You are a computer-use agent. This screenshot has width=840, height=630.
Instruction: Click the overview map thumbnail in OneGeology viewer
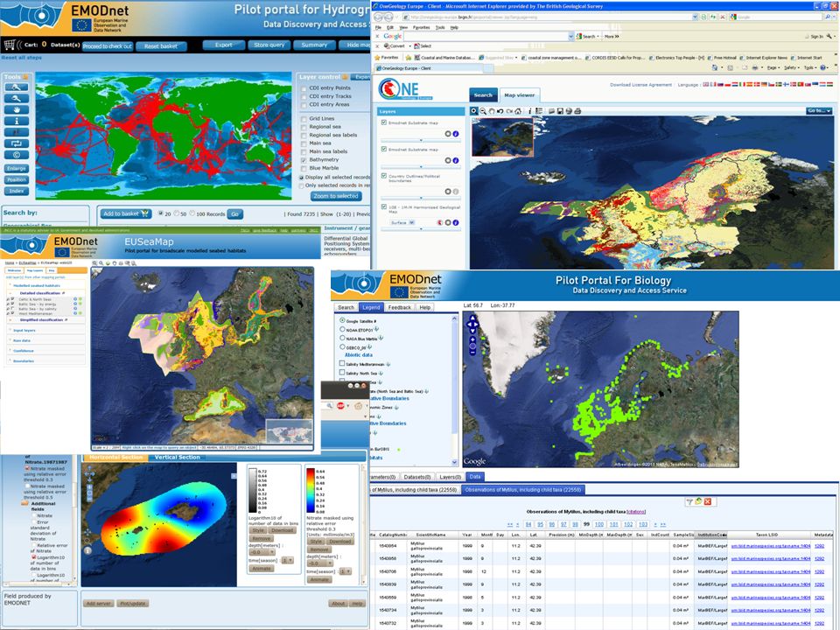[502, 137]
